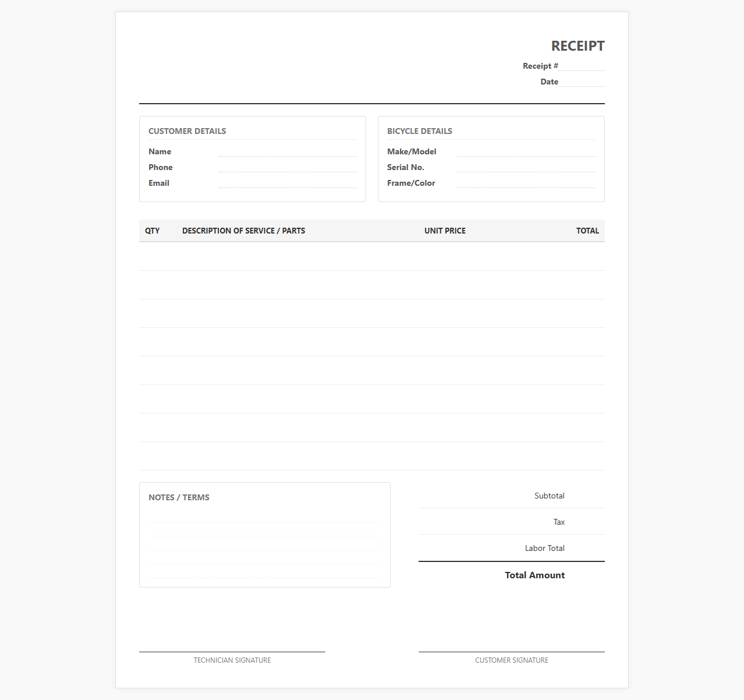Click the Subtotal label
Image resolution: width=744 pixels, height=700 pixels.
550,496
